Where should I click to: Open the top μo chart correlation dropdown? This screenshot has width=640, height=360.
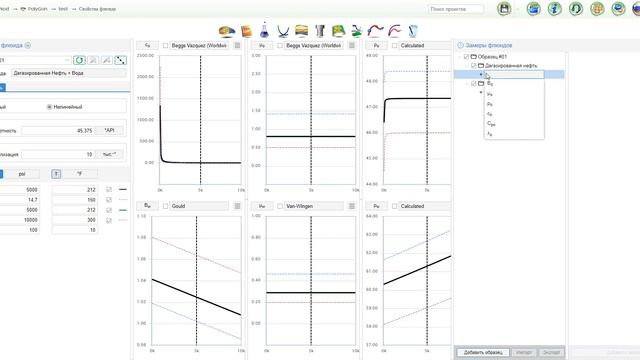click(313, 45)
